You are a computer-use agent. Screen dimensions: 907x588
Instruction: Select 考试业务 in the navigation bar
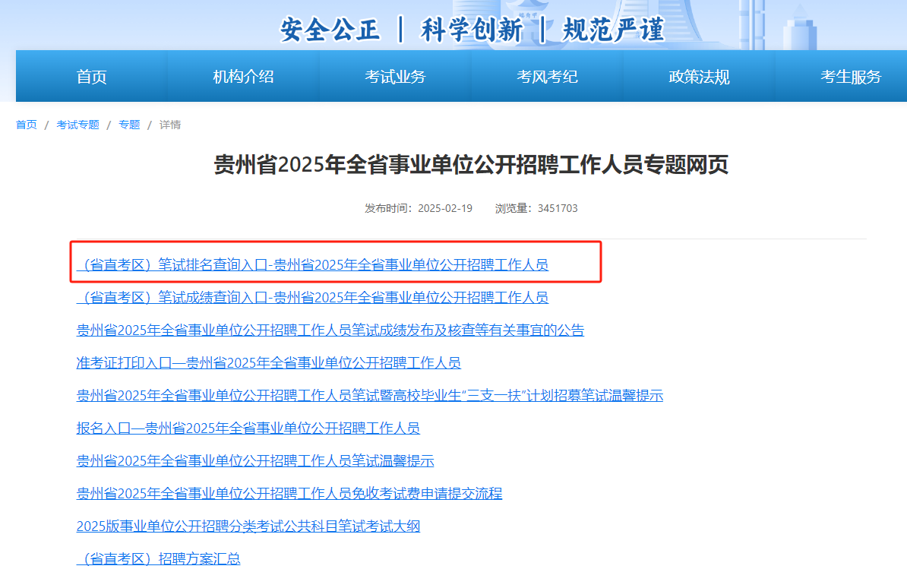click(395, 77)
